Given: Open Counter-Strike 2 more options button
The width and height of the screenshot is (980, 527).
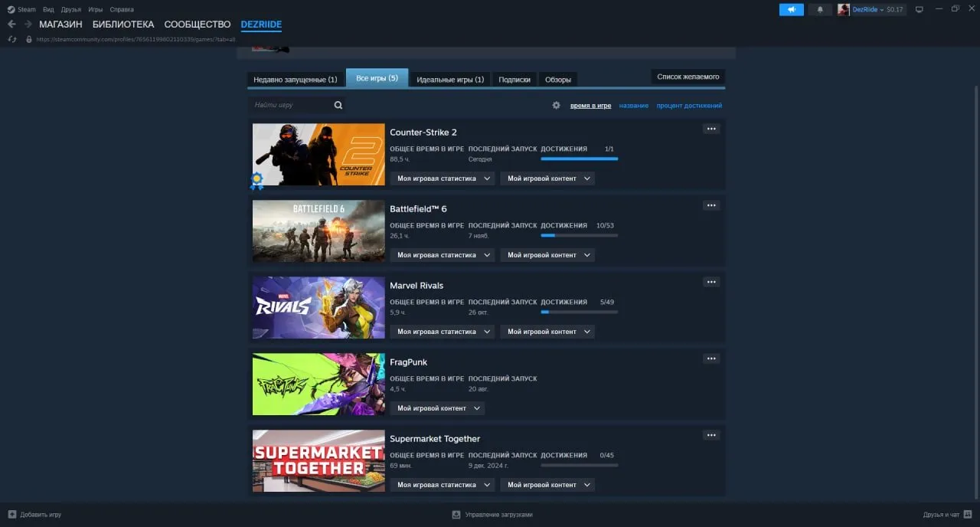Looking at the screenshot, I should (x=711, y=129).
